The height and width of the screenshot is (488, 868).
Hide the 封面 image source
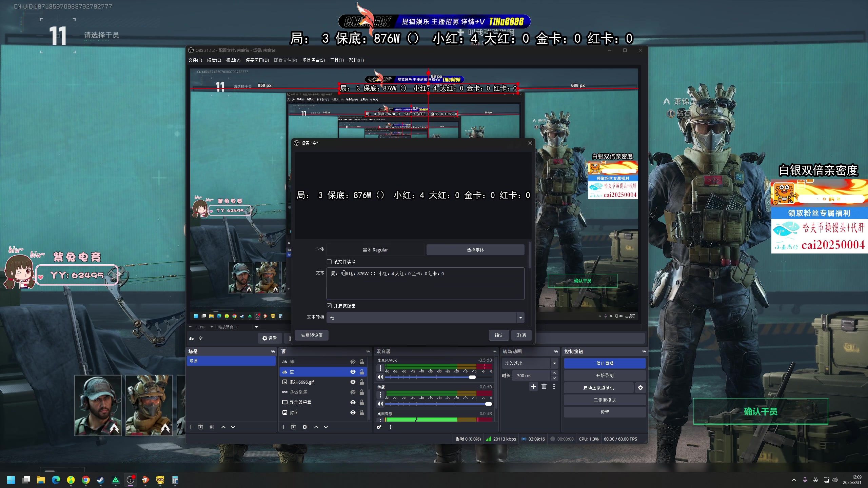pyautogui.click(x=353, y=412)
